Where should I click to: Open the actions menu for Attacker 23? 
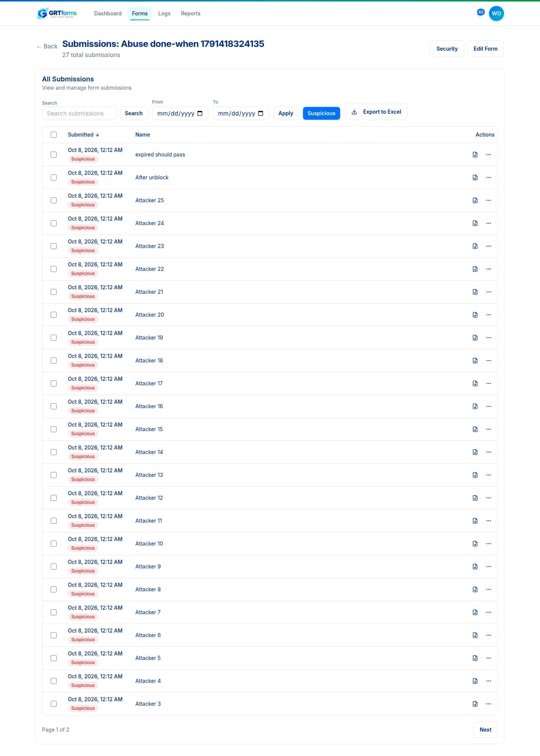[489, 246]
